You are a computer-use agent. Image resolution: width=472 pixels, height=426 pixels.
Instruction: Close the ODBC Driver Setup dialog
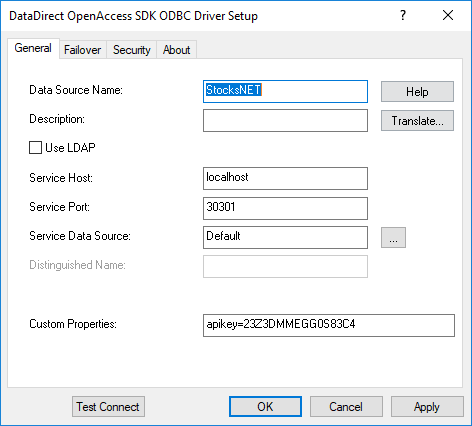click(x=448, y=15)
